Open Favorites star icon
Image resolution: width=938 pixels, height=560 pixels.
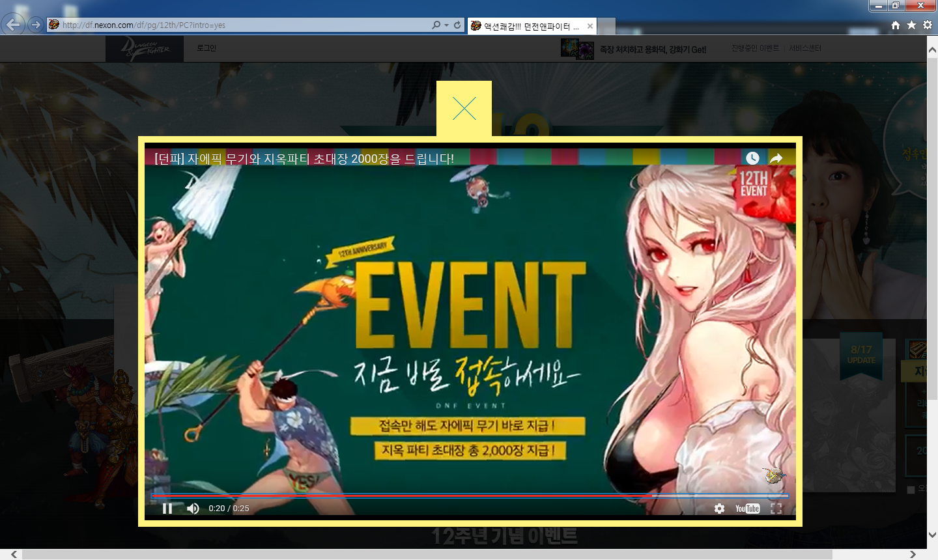pyautogui.click(x=911, y=25)
